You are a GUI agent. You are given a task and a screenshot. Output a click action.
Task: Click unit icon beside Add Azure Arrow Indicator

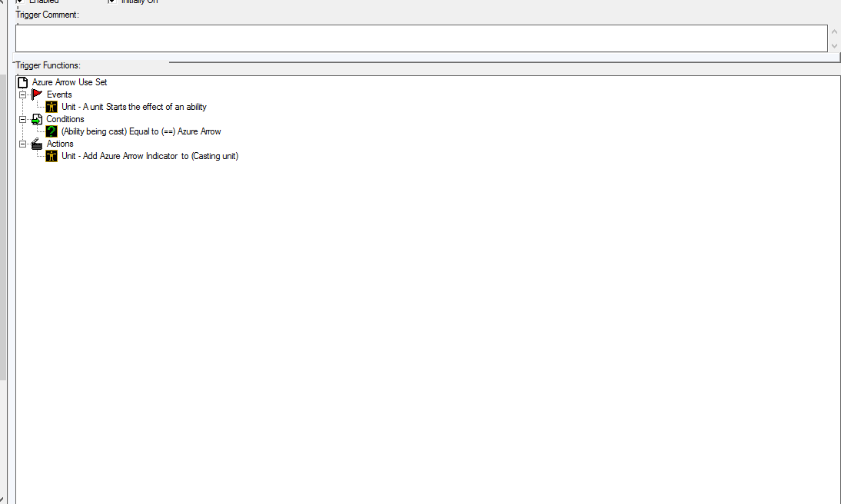tap(52, 156)
